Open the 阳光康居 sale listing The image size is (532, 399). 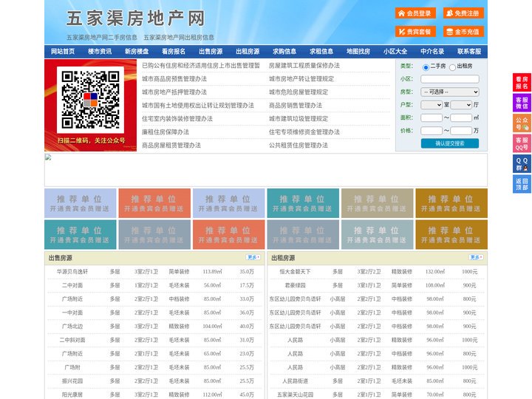click(72, 395)
